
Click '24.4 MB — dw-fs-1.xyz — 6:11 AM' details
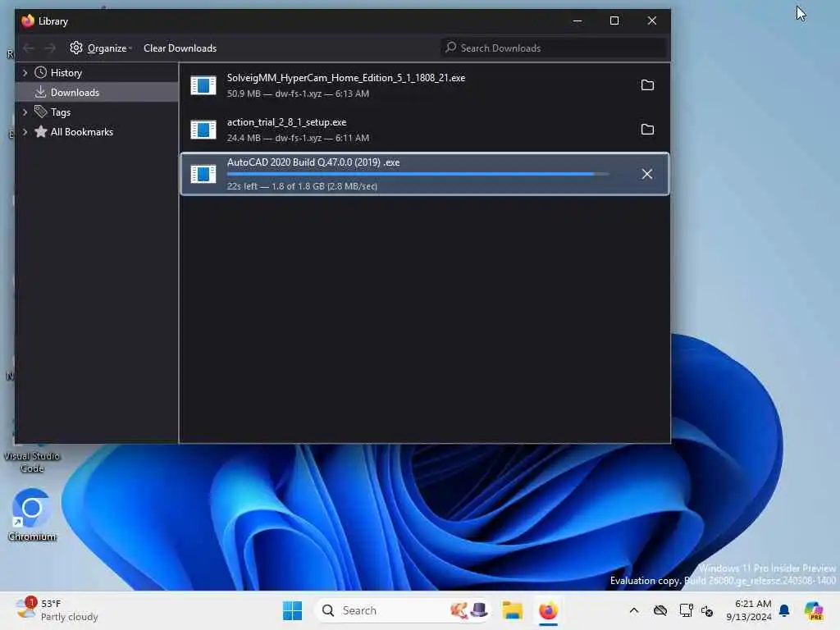(x=298, y=138)
